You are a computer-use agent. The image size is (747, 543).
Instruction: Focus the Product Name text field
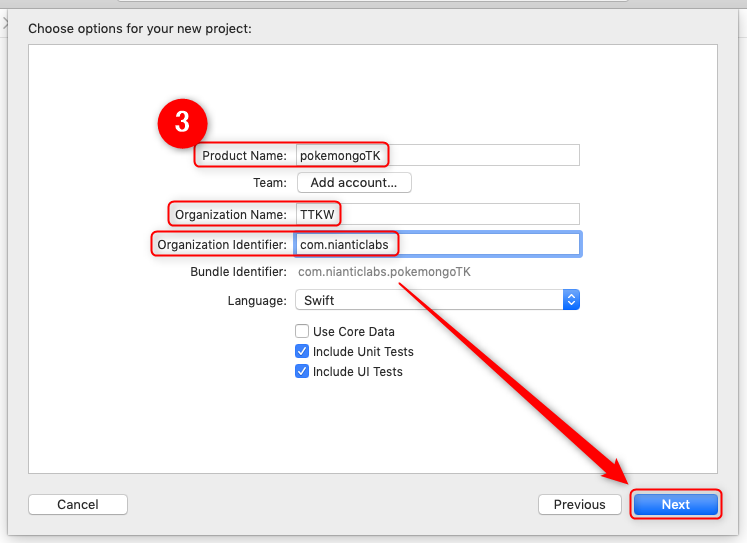click(x=437, y=155)
